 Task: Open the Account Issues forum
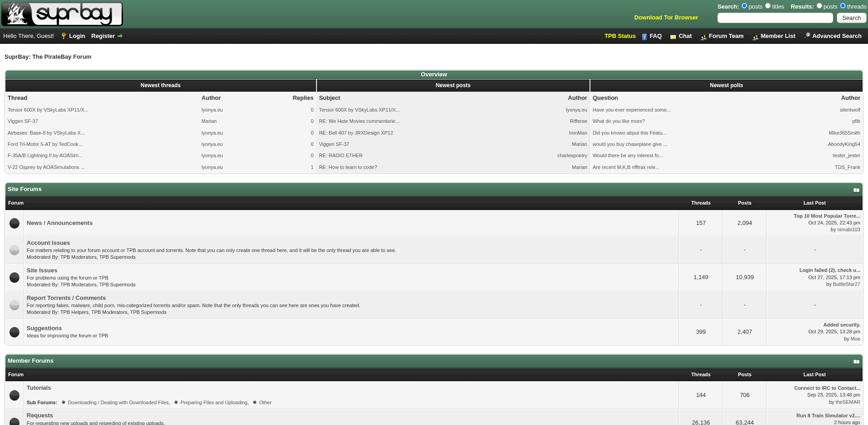tap(48, 243)
